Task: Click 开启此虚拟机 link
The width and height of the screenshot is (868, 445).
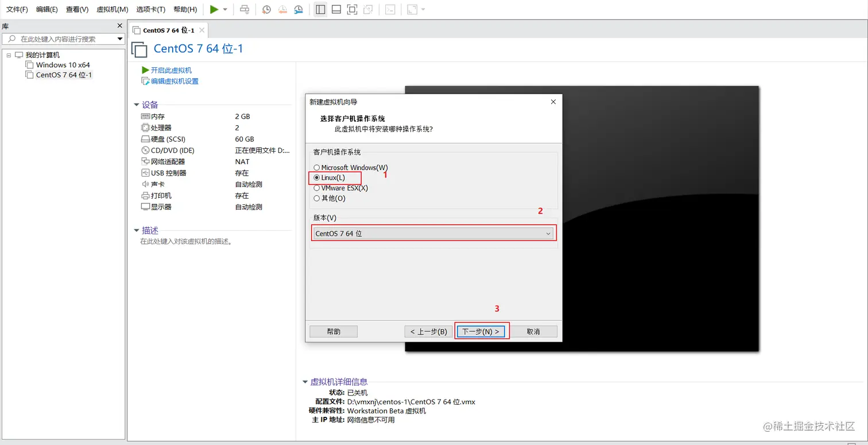Action: 171,70
